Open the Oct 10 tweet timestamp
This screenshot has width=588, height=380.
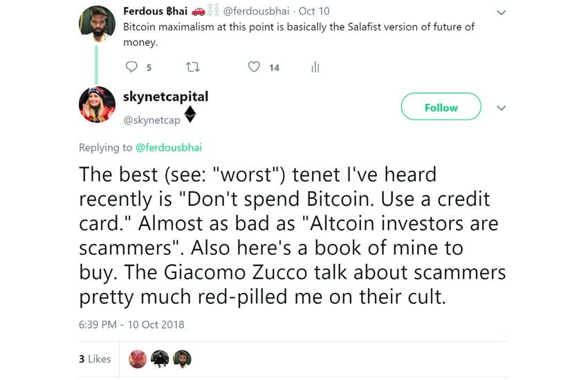pos(314,11)
